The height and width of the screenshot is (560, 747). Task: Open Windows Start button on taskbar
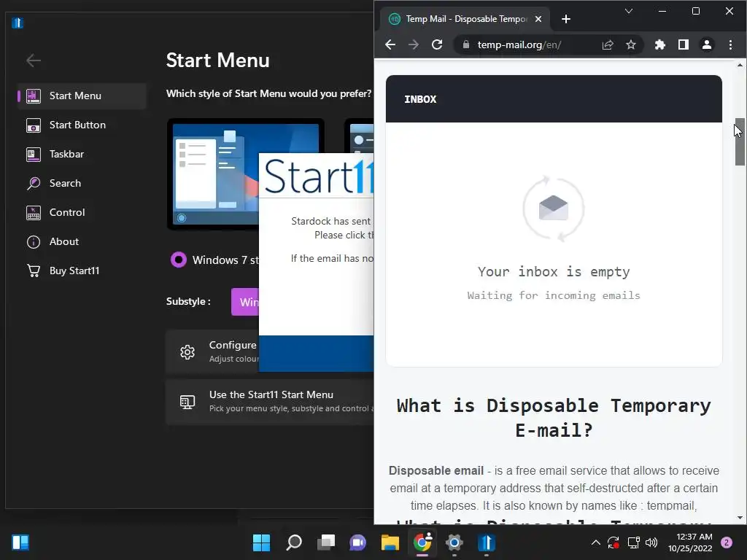click(262, 542)
